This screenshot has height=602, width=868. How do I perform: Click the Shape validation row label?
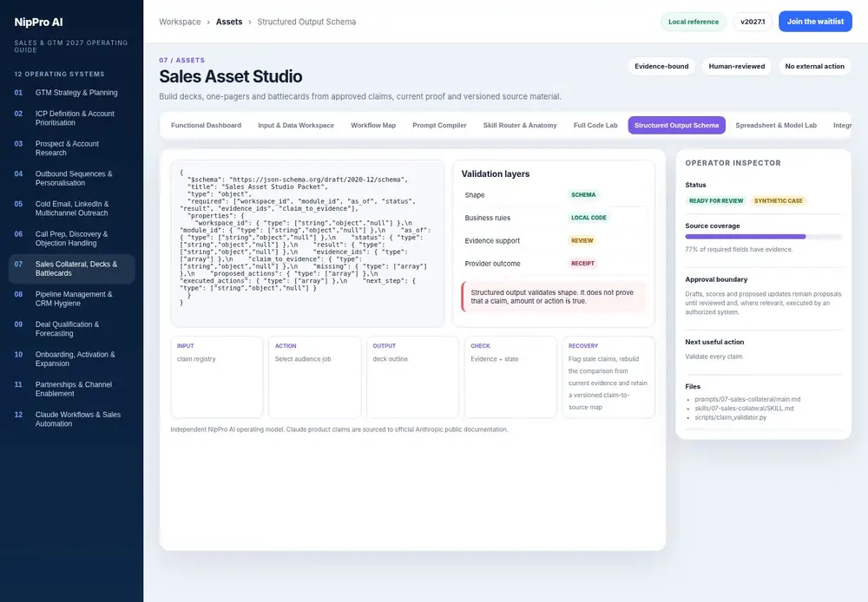475,195
